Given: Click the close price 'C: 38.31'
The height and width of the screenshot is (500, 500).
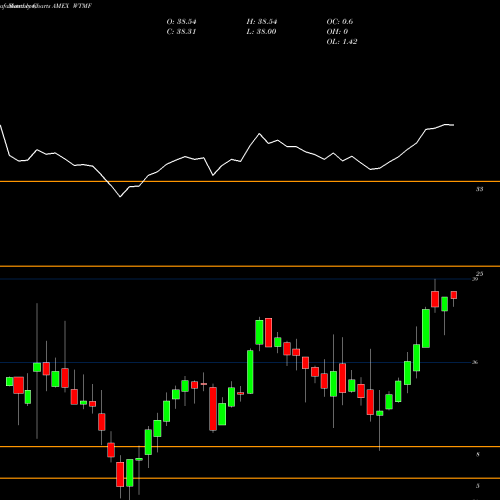Looking at the screenshot, I should 181,32.
